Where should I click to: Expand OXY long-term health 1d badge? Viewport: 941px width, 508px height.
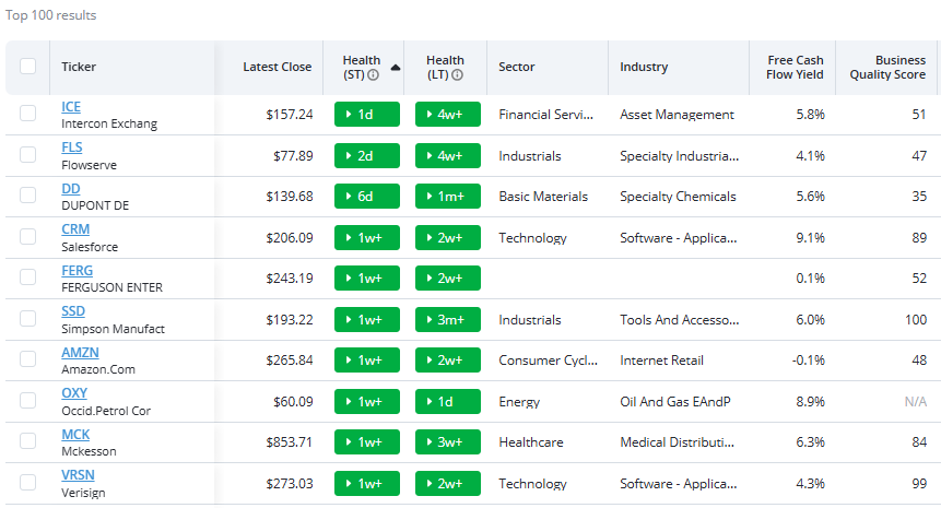coord(448,402)
